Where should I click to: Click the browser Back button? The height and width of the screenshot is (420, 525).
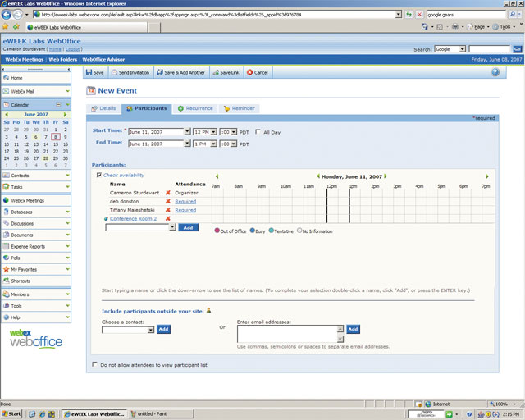click(x=7, y=15)
